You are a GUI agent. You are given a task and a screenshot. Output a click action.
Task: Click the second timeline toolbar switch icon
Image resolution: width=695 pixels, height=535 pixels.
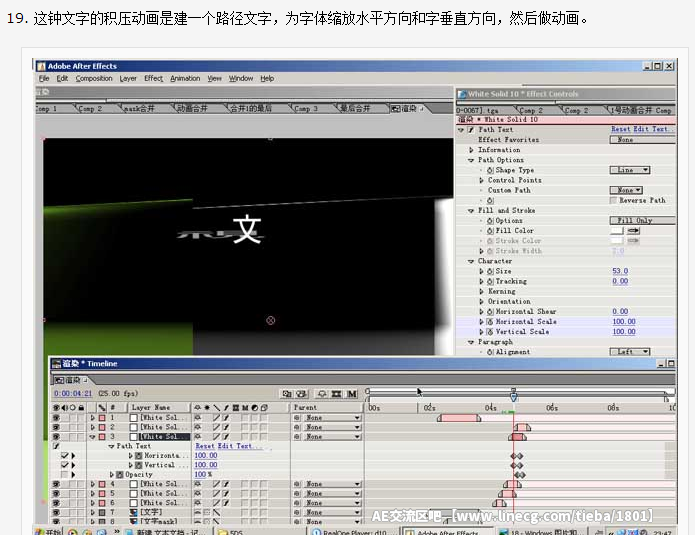[301, 394]
